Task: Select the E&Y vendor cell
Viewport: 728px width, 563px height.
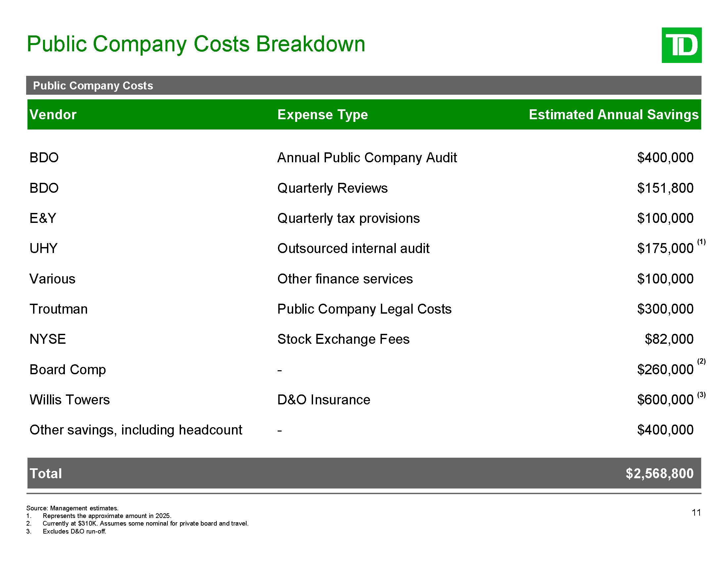Action: (x=43, y=219)
